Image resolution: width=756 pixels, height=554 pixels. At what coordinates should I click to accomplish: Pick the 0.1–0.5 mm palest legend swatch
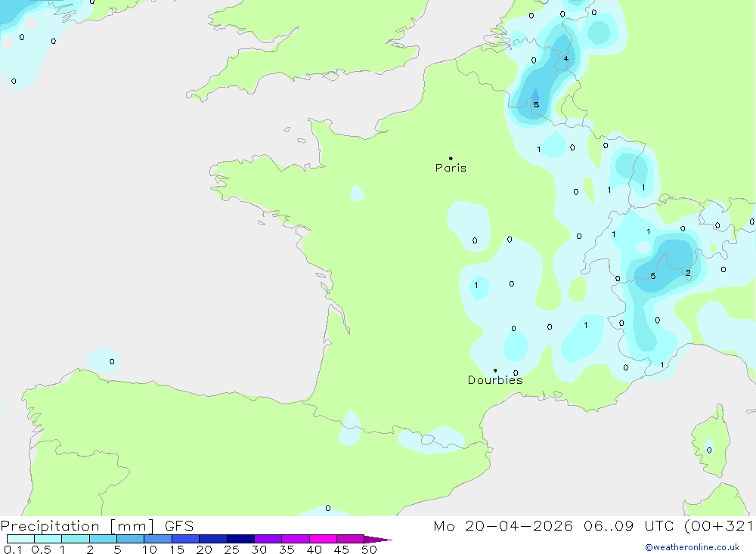pyautogui.click(x=20, y=539)
